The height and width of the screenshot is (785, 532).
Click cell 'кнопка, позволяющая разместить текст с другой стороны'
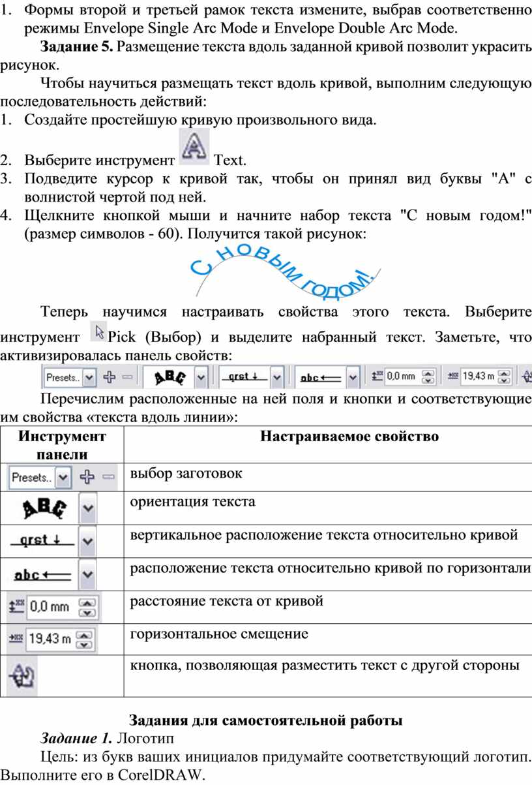(325, 666)
